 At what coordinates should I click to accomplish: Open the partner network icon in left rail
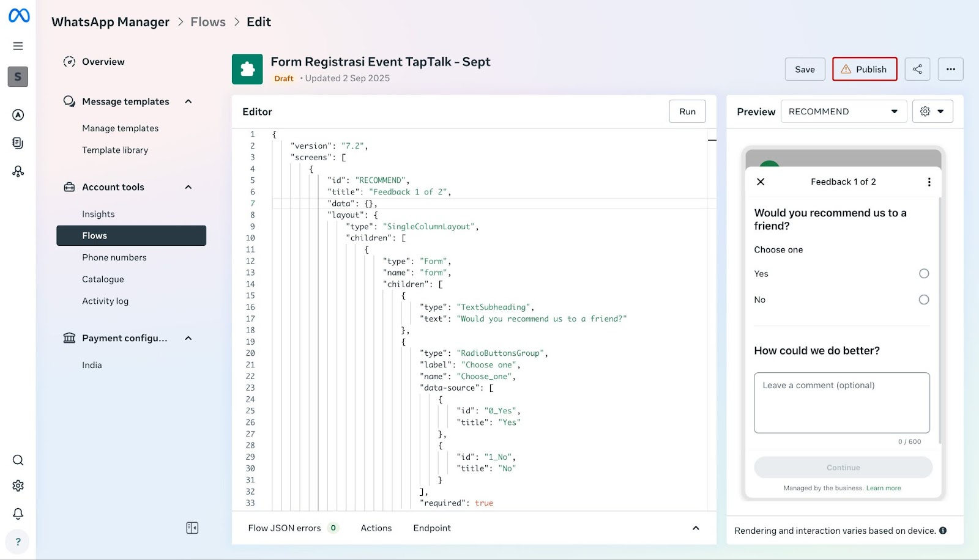click(x=18, y=171)
